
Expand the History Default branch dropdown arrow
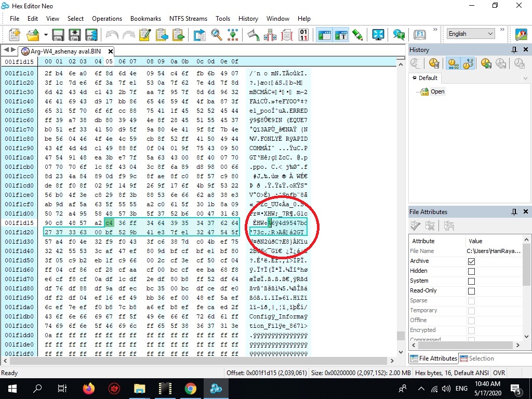pyautogui.click(x=525, y=78)
